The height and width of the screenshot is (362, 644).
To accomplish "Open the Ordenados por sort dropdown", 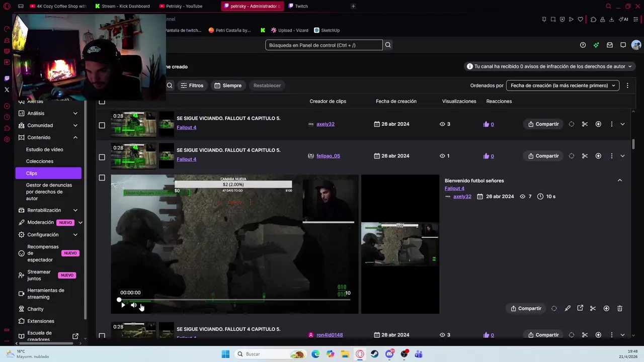I will point(562,85).
